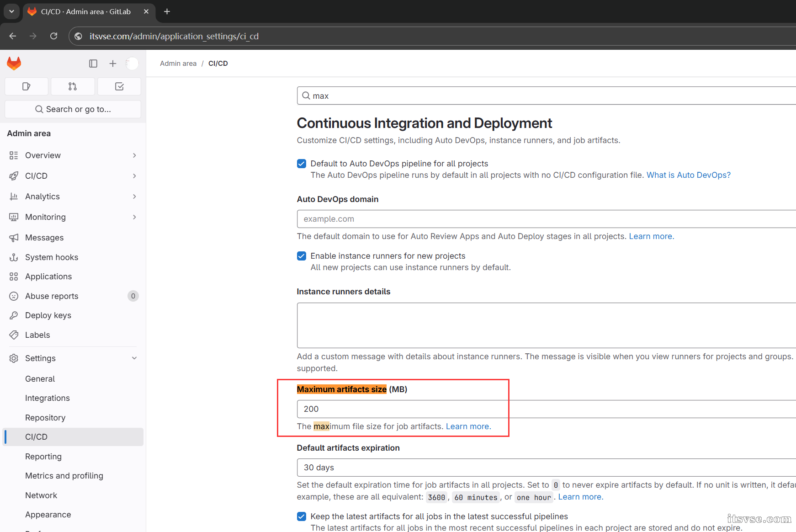The height and width of the screenshot is (532, 796).
Task: Click the Applications grid icon
Action: (x=14, y=277)
